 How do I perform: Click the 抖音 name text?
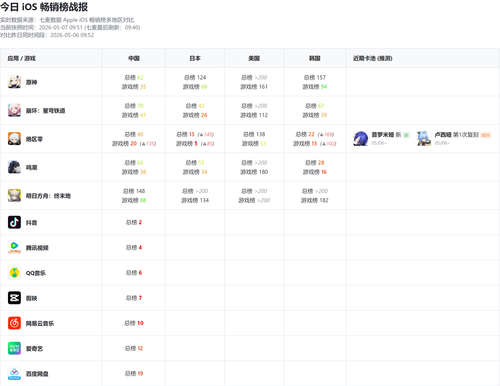coord(31,222)
